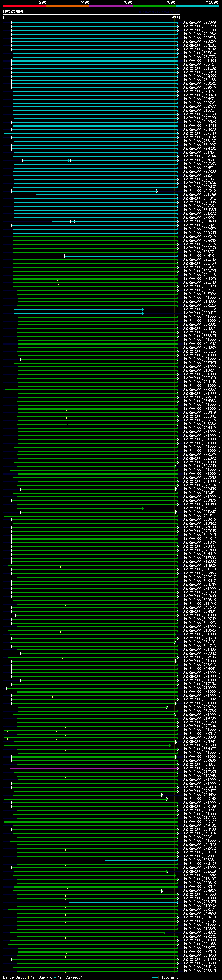Select label UniRef100_C1G6K5
This screenshot has height=980, width=222.
(x=199, y=631)
